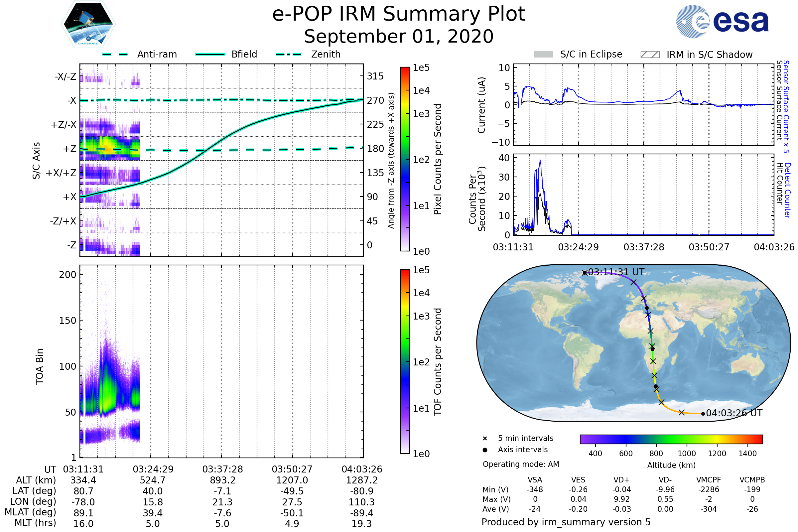Click the 5 min intervals cross marker
Image resolution: width=798 pixels, height=532 pixels.
485,439
